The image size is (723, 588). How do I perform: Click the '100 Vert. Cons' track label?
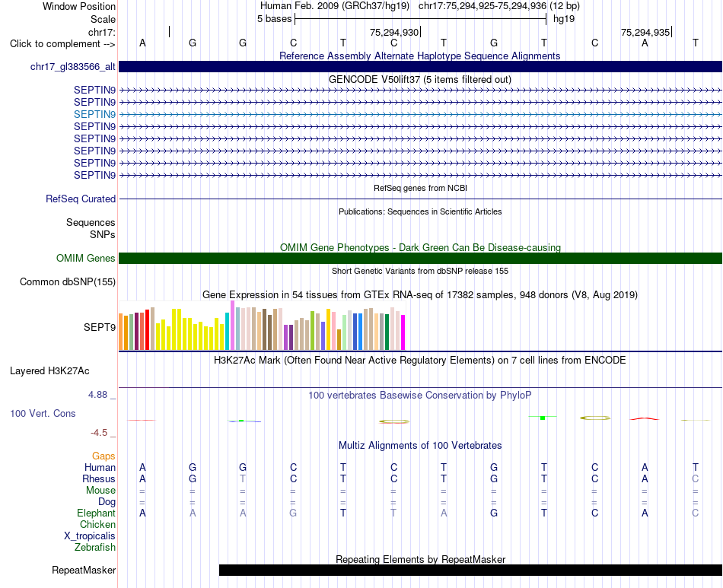43,413
